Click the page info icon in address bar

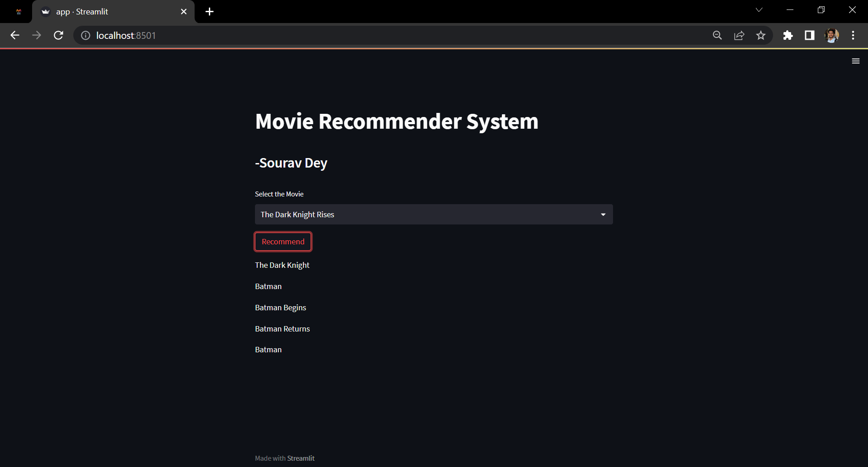85,35
